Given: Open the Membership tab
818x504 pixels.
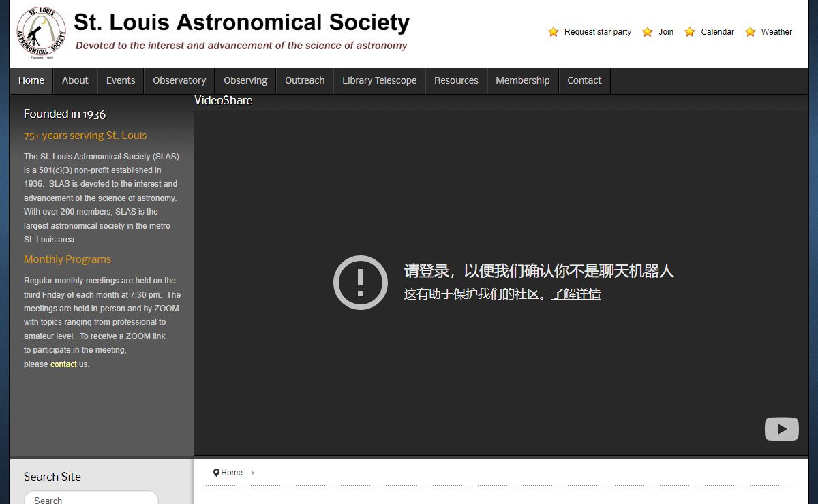Looking at the screenshot, I should [x=522, y=80].
